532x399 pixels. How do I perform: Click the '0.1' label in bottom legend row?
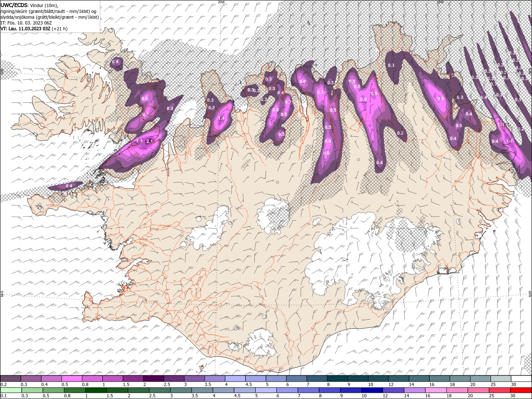coord(3,396)
